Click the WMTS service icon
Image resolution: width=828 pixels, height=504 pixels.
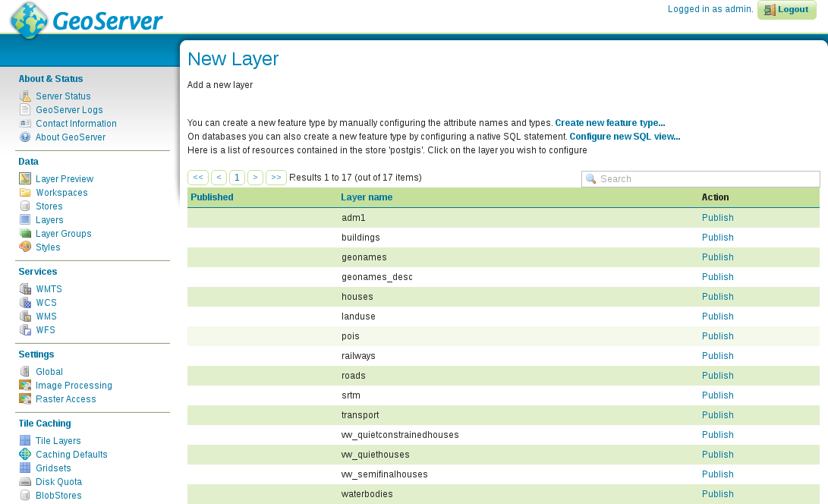(25, 289)
